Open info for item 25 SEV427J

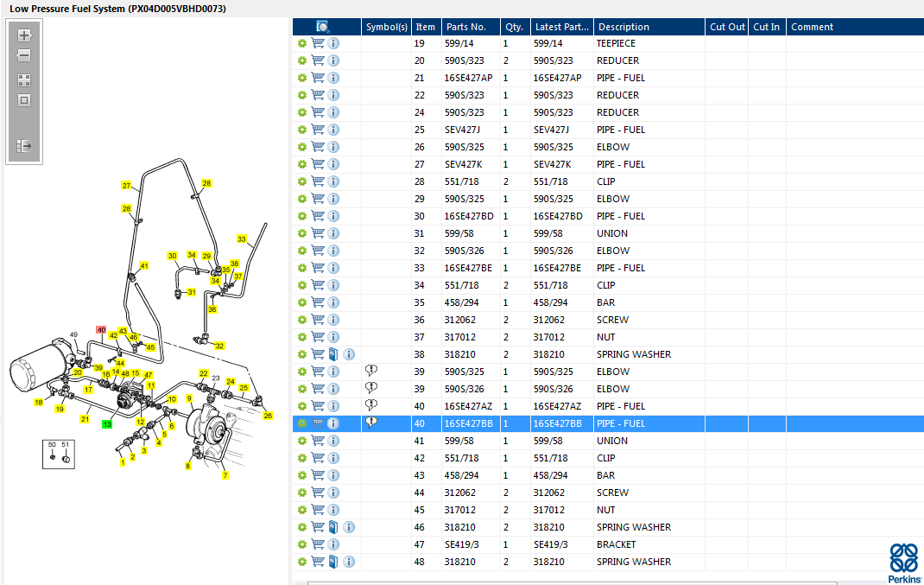tap(333, 130)
